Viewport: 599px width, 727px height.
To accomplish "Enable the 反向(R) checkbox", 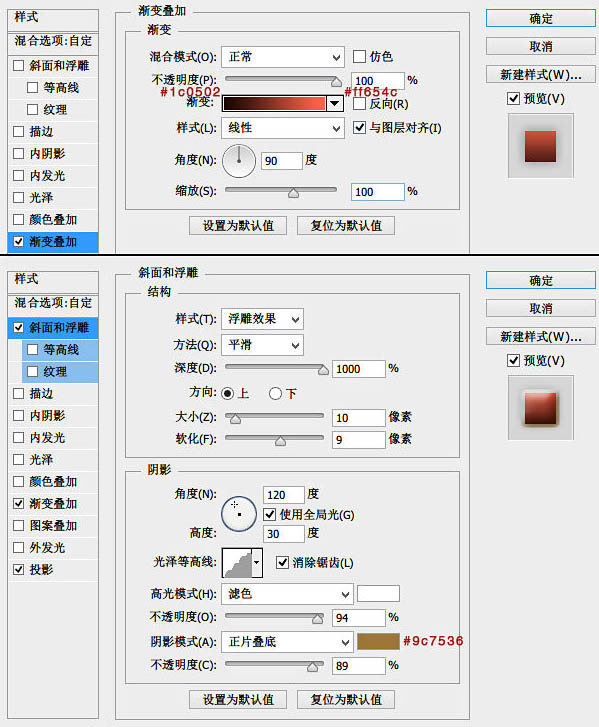I will pos(359,104).
